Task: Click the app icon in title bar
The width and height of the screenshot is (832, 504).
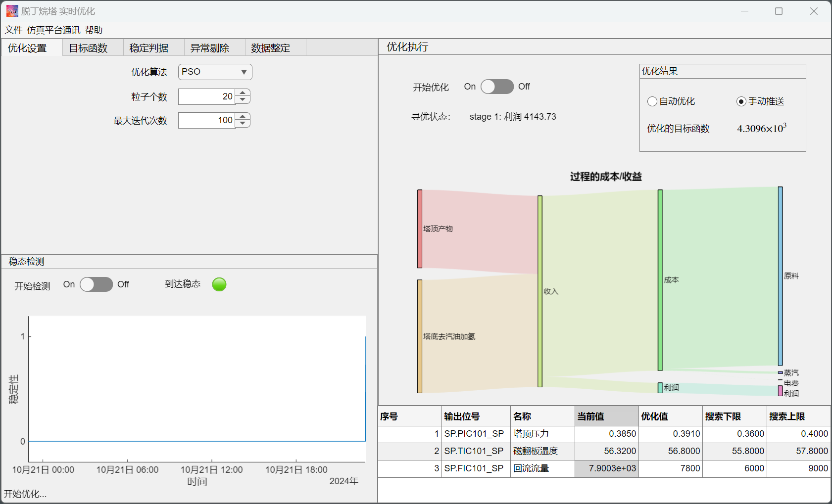Action: (12, 11)
